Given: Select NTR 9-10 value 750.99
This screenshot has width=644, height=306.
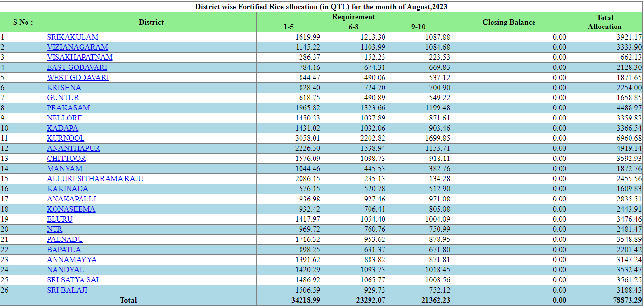Looking at the screenshot, I should point(439,229).
